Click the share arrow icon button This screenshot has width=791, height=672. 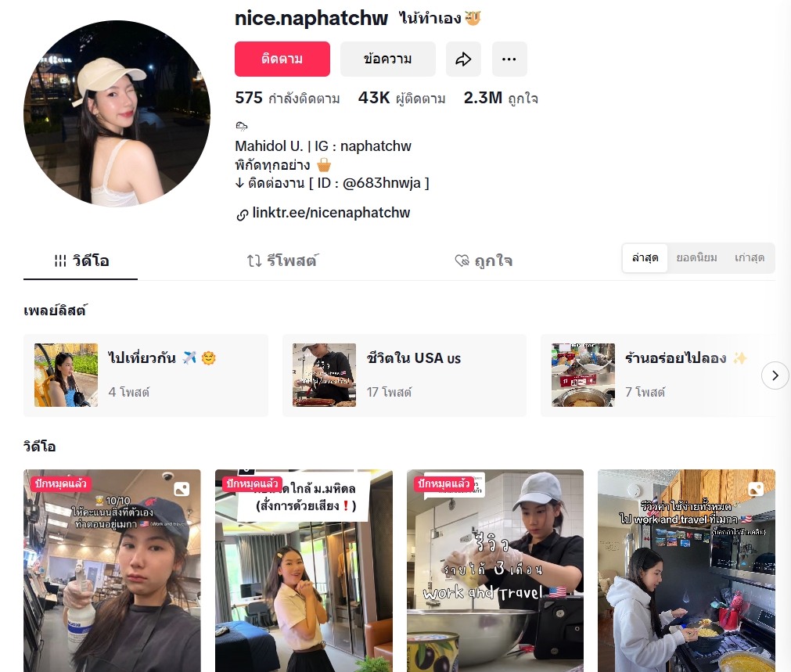[x=463, y=59]
